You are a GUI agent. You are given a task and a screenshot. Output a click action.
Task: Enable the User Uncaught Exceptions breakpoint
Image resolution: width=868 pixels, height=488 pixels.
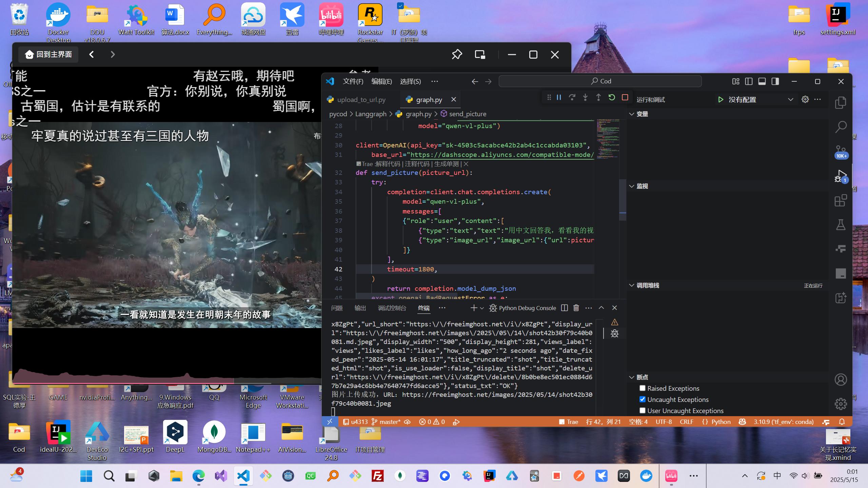(x=642, y=410)
